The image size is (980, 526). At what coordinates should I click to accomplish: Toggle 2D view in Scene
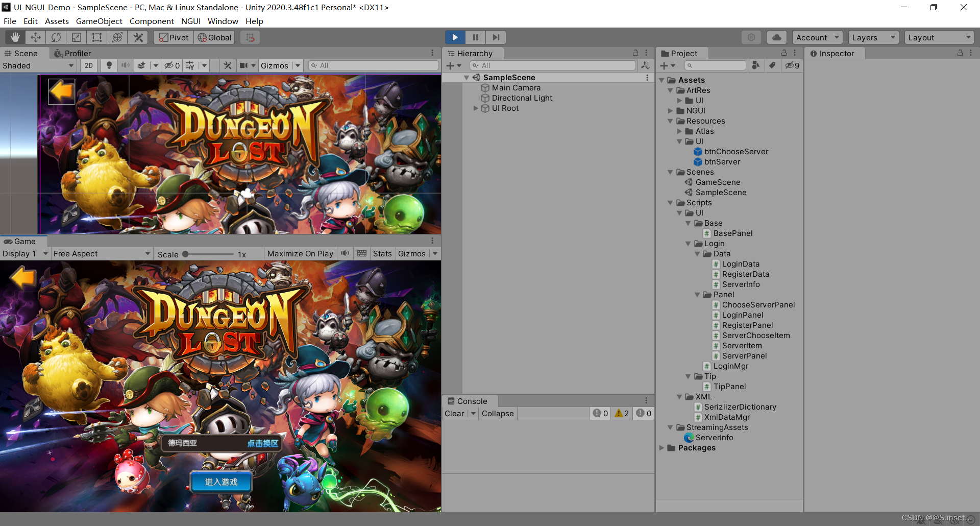coord(89,65)
